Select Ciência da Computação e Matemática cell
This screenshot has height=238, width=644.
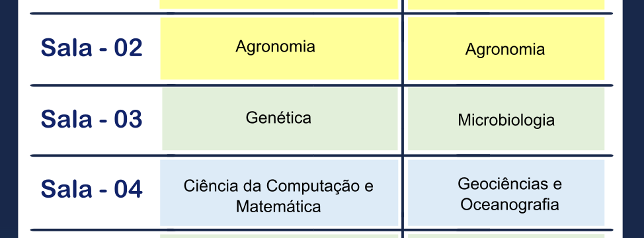coord(279,193)
